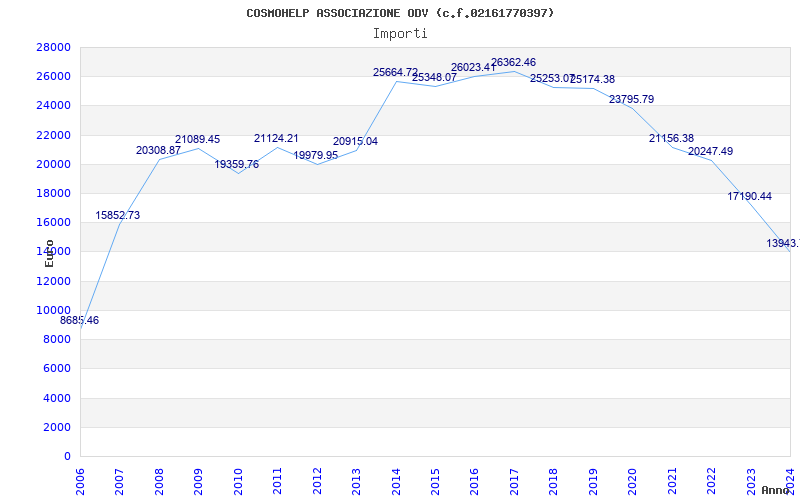
Task: Click the data label 17190.44
Action: tap(749, 196)
